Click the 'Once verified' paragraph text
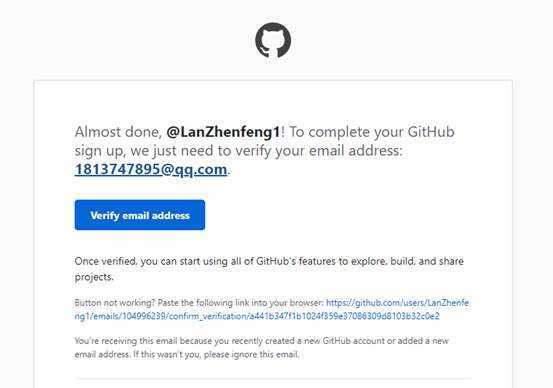This screenshot has height=388, width=553. pos(269,269)
